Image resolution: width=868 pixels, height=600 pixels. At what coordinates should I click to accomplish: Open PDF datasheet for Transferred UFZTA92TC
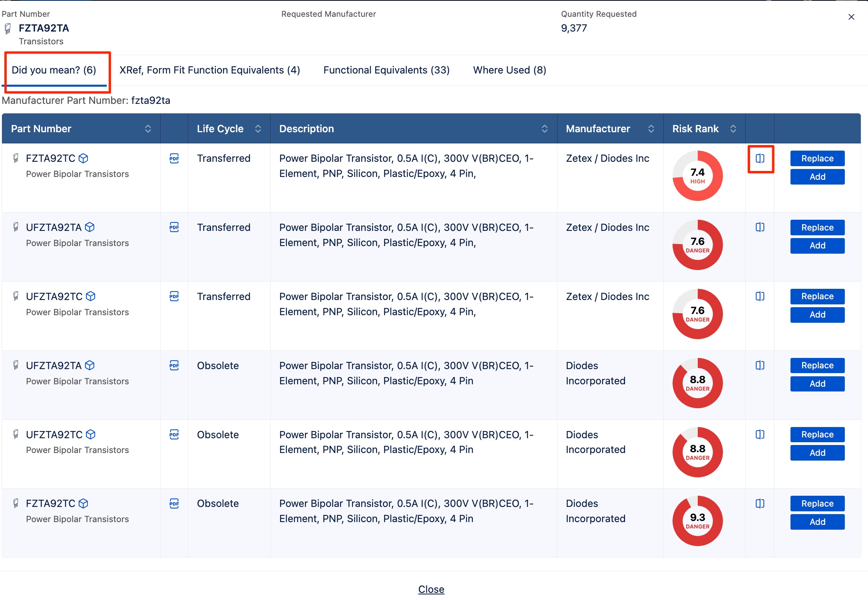click(174, 296)
